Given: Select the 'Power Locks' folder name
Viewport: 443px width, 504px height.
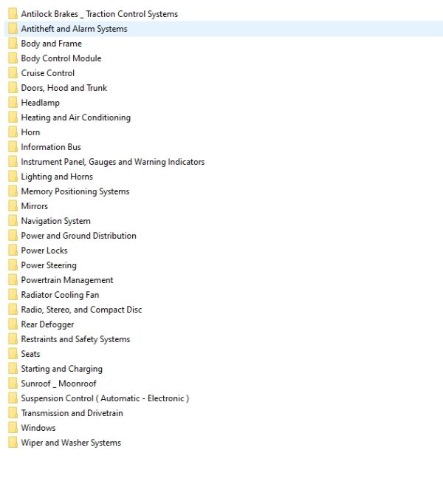Looking at the screenshot, I should [x=44, y=251].
